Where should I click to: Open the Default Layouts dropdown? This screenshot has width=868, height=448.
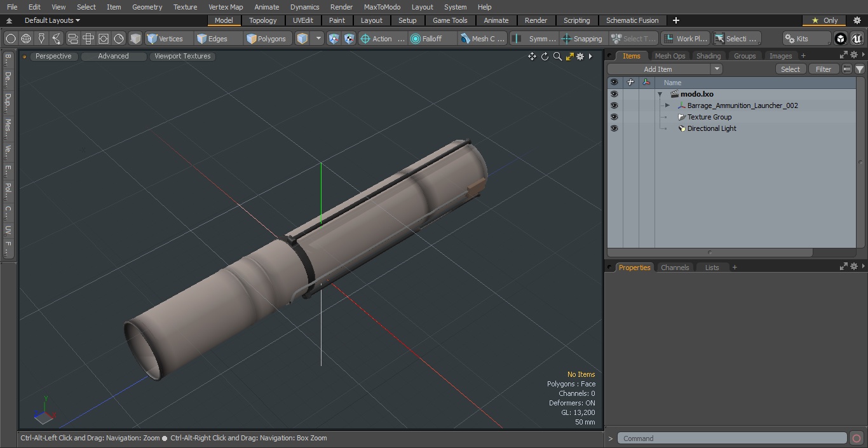[52, 20]
